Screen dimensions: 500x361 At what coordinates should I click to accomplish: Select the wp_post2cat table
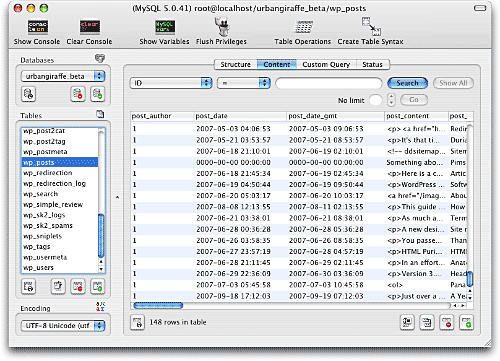point(60,131)
